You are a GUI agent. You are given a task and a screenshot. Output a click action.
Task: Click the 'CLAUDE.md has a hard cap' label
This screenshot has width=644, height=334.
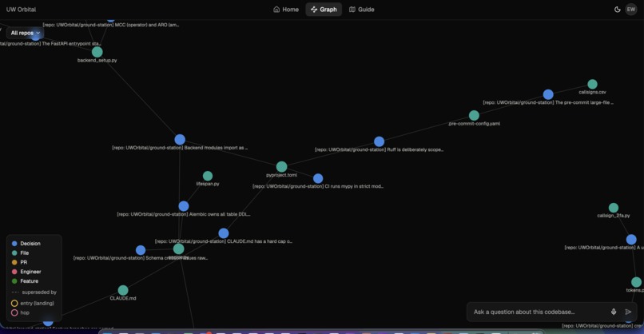[x=224, y=241]
